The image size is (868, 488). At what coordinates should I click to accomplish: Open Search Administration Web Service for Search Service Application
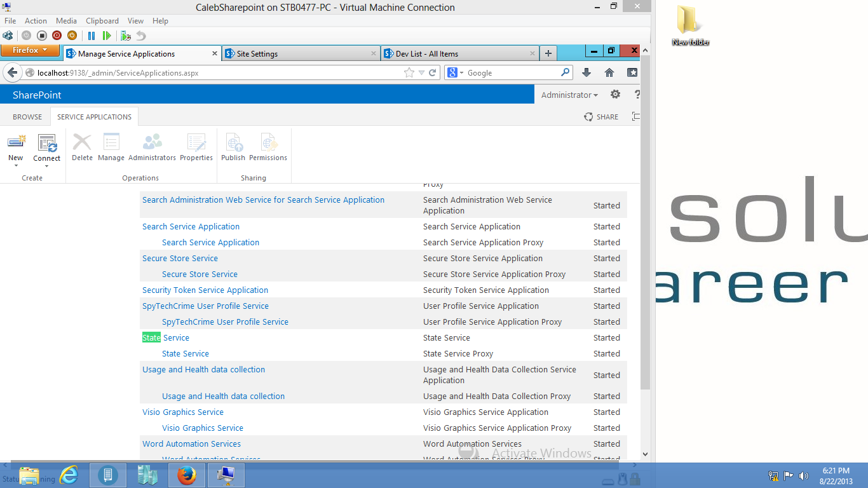point(263,200)
